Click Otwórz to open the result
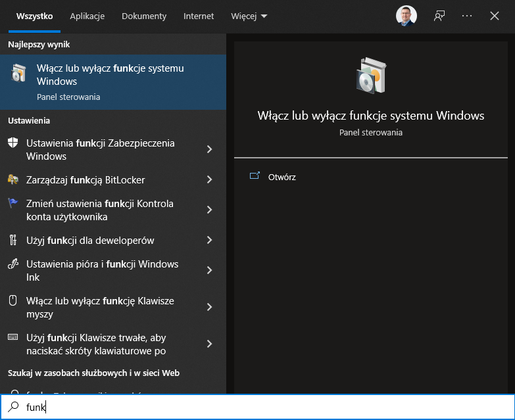 (x=282, y=177)
